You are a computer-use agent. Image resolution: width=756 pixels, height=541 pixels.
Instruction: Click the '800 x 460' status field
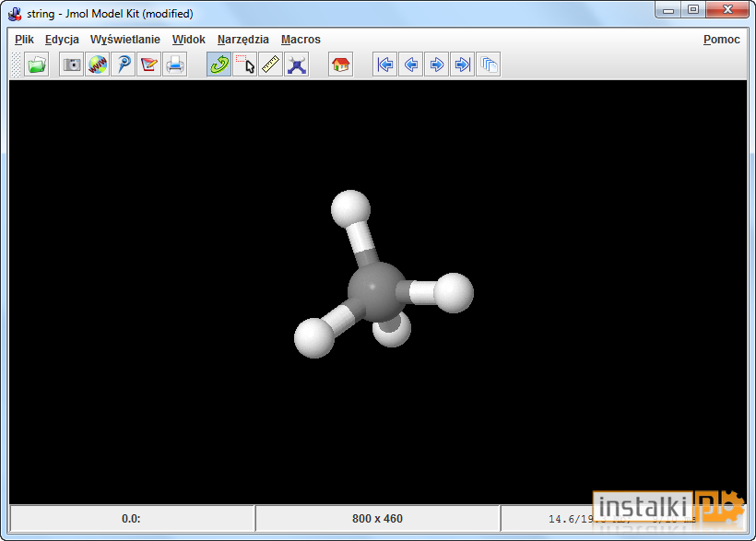click(x=377, y=519)
